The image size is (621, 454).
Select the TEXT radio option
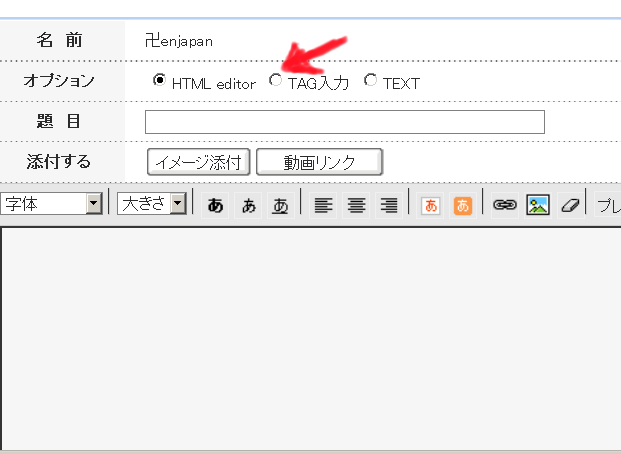pos(371,81)
